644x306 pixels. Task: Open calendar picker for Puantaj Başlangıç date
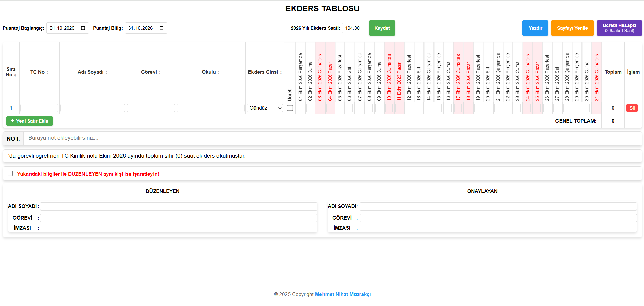83,28
